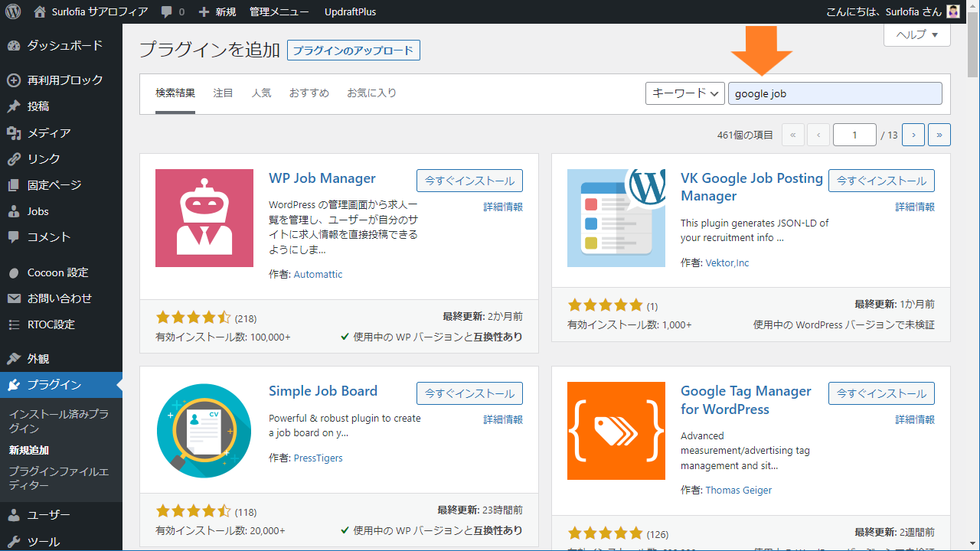Install WP Job Manager with 今すぐインストール
The width and height of the screenshot is (980, 551).
coord(470,181)
